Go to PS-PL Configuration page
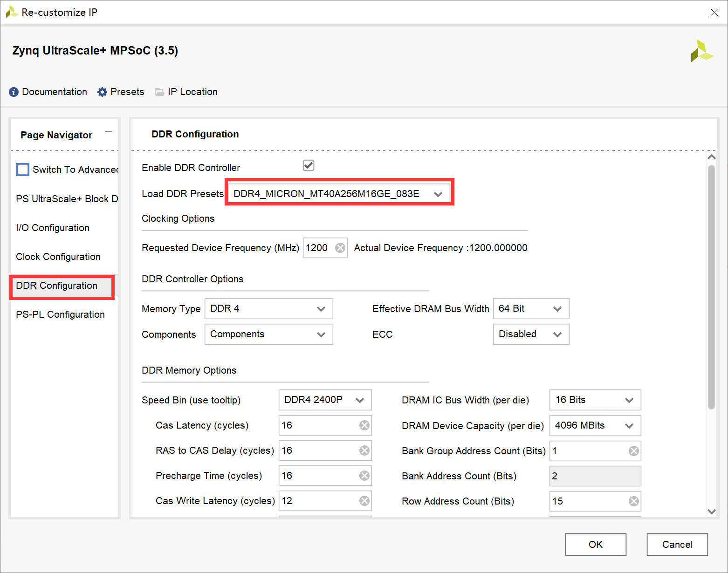 click(60, 314)
